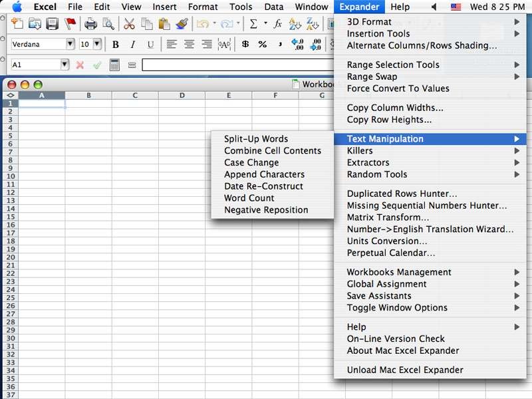This screenshot has width=532, height=399.
Task: Click the formula bar green Enter checkmark
Action: [97, 65]
